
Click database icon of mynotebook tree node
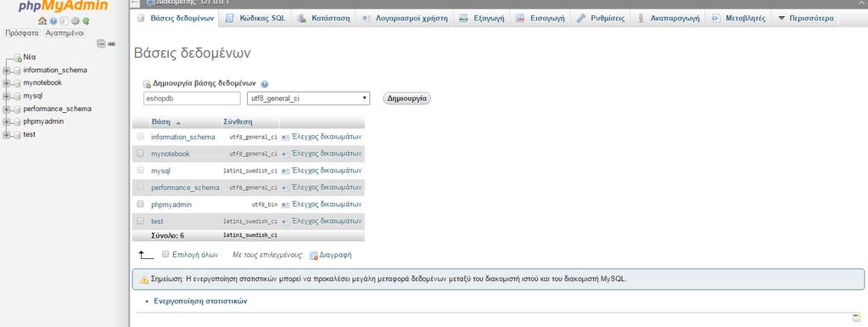pyautogui.click(x=17, y=84)
